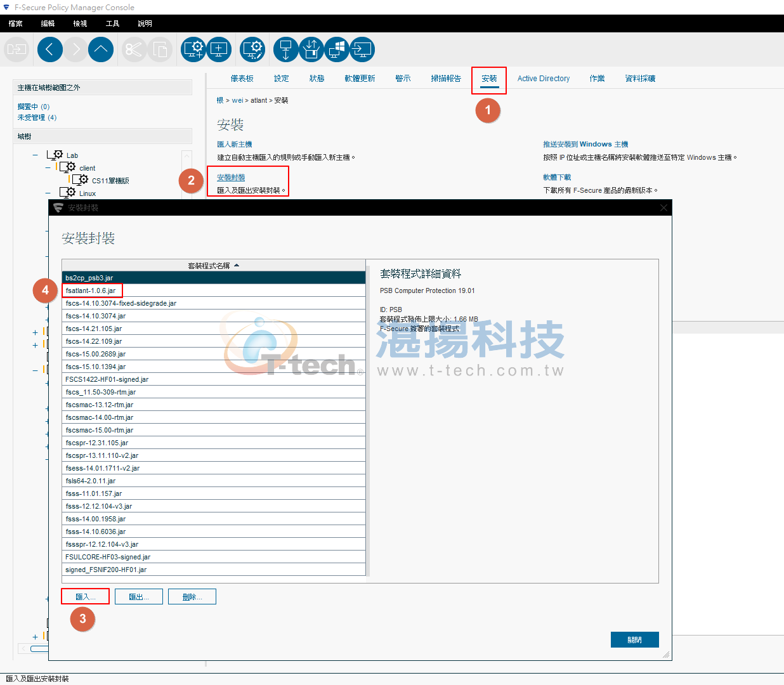784x685 pixels.
Task: Click the 軟體下載 link
Action: (x=557, y=178)
